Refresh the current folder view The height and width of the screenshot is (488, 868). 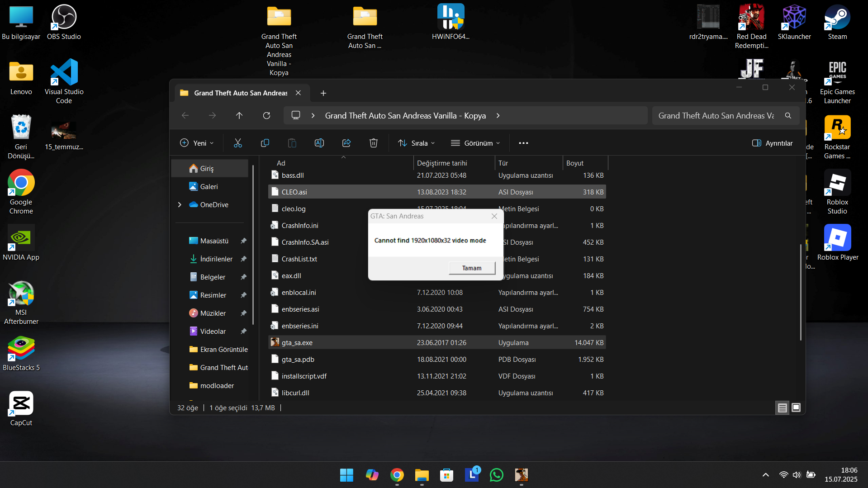[267, 116]
